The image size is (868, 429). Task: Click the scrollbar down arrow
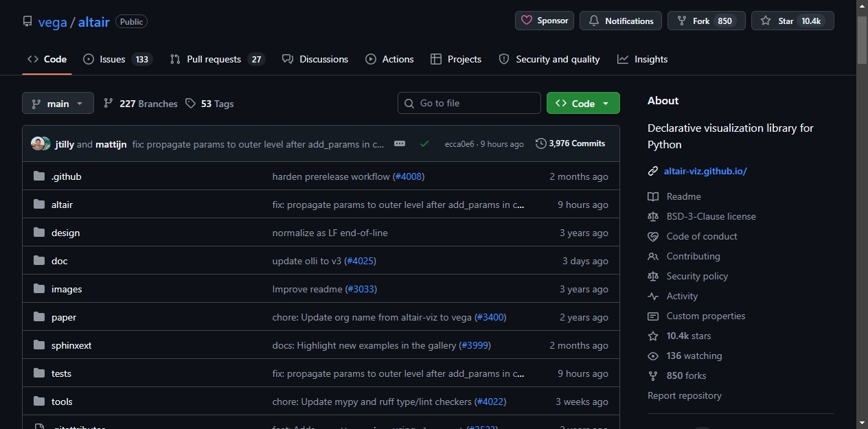pyautogui.click(x=863, y=423)
